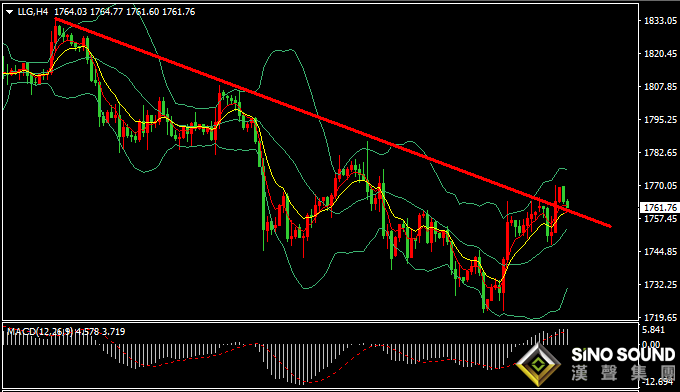
Task: Select the 5.841 MACD scale label
Action: [654, 330]
